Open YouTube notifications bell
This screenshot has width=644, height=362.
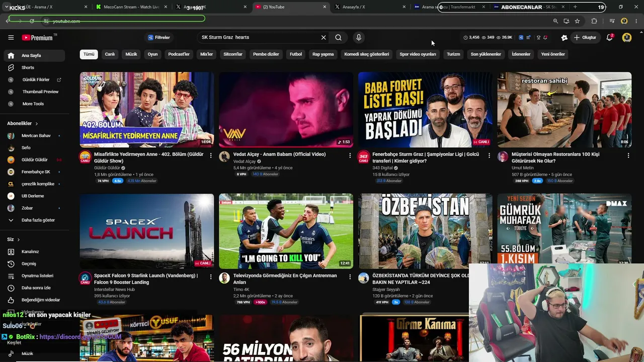coord(609,37)
